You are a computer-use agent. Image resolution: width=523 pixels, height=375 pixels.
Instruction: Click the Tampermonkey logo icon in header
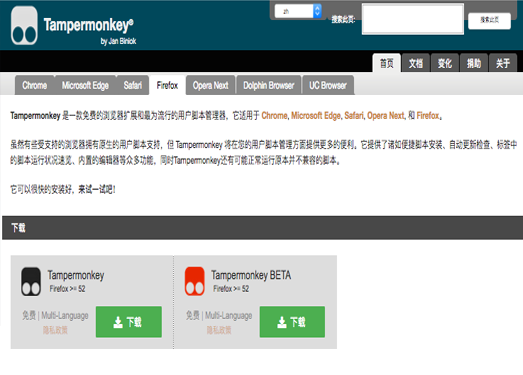(24, 25)
